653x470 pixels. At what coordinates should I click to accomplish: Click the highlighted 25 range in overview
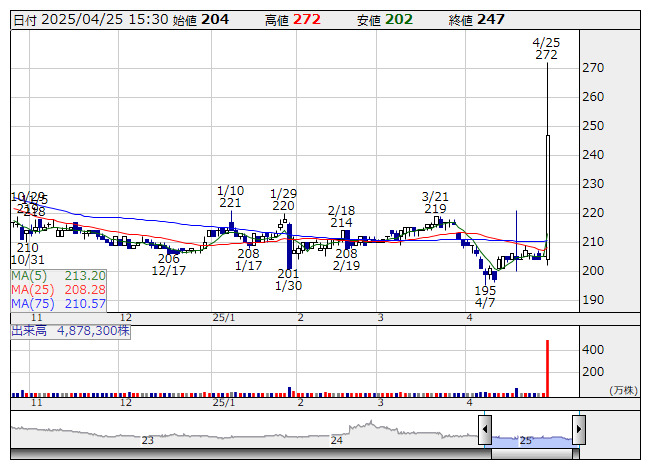pyautogui.click(x=532, y=440)
